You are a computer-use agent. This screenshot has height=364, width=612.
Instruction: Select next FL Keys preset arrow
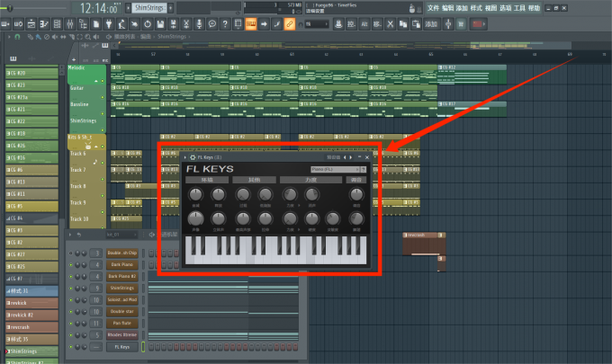(x=350, y=157)
